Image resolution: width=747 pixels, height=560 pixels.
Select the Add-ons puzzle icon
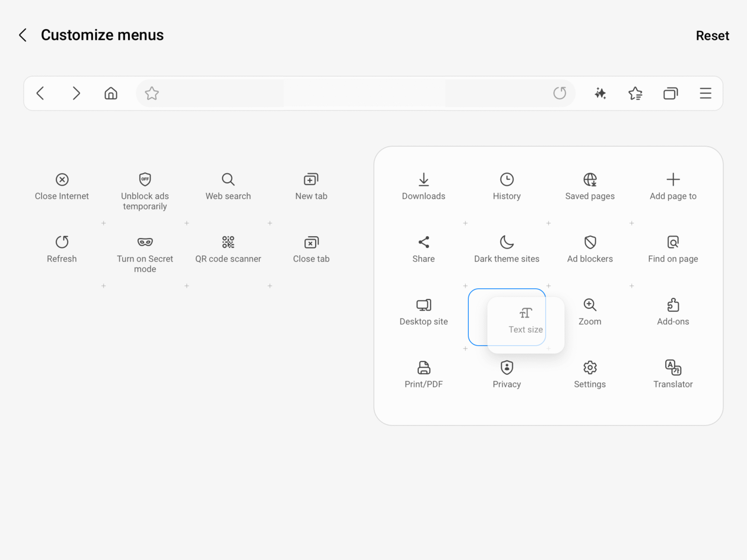(673, 305)
